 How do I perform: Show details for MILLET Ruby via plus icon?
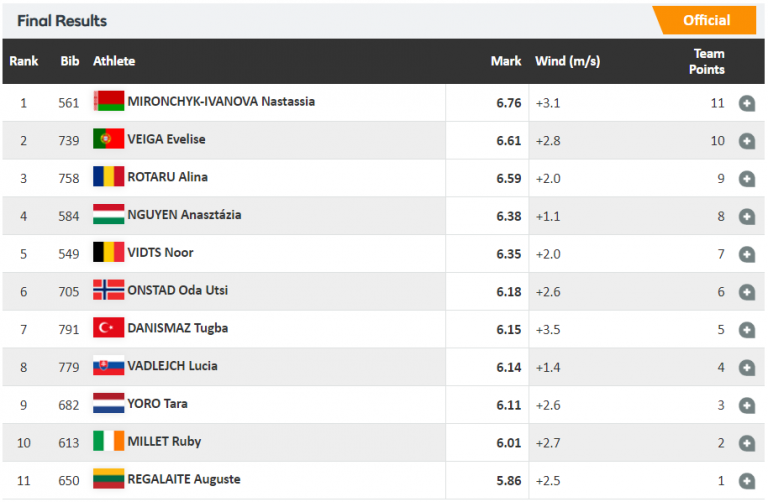coord(746,443)
